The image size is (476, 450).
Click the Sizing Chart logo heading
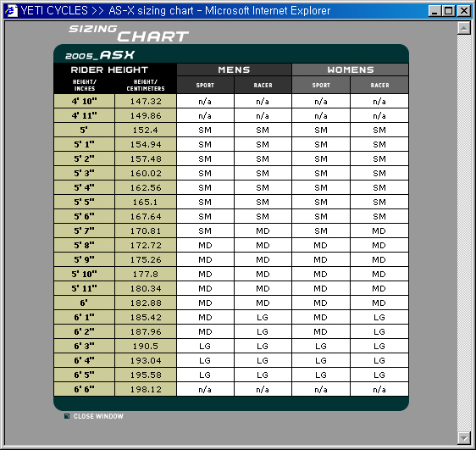129,33
